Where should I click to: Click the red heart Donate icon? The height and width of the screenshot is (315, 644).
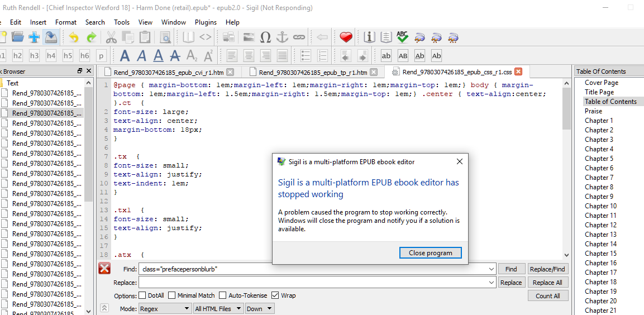[x=346, y=37]
